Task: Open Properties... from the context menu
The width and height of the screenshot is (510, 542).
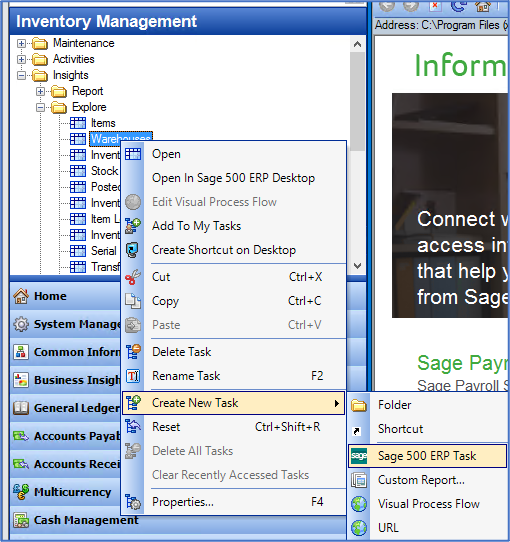Action: pyautogui.click(x=234, y=502)
